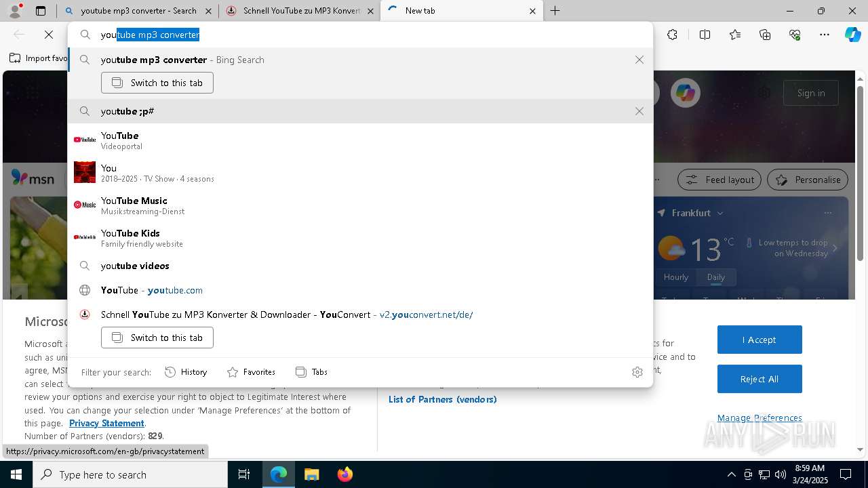This screenshot has width=868, height=488.
Task: Open notification center icon
Action: [x=846, y=474]
